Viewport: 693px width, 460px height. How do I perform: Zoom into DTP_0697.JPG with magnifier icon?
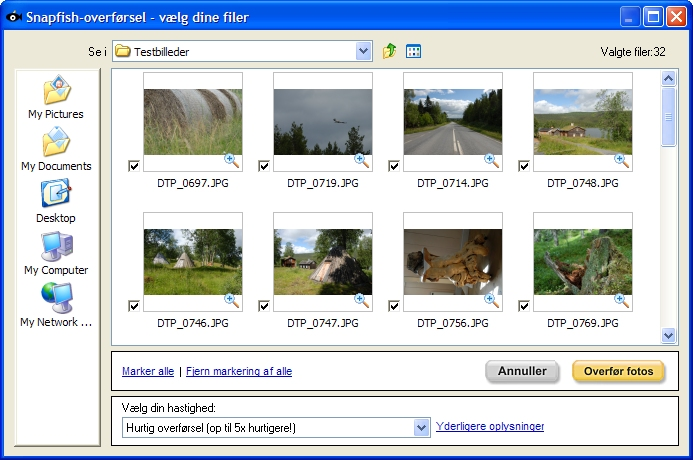tap(232, 160)
